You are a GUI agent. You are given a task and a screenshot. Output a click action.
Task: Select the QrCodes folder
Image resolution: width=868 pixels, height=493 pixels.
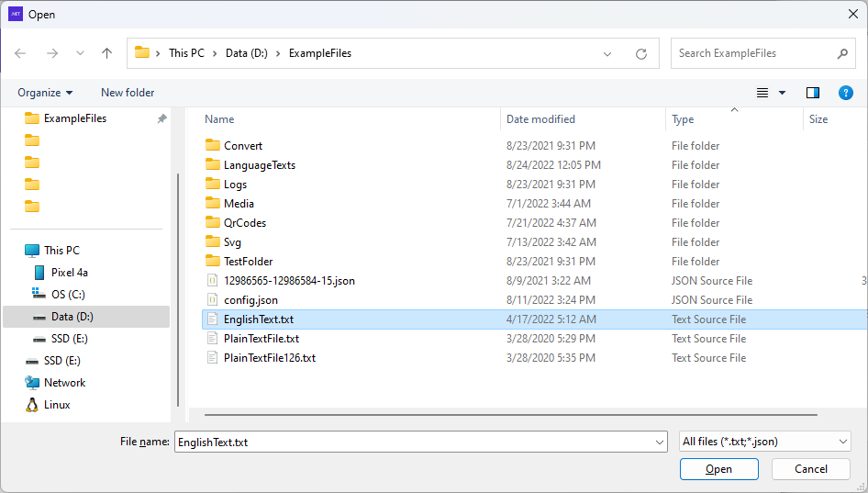(x=245, y=223)
